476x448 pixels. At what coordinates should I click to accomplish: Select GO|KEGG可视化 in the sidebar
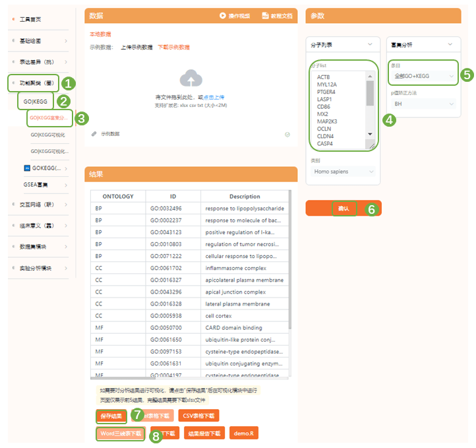(48, 135)
